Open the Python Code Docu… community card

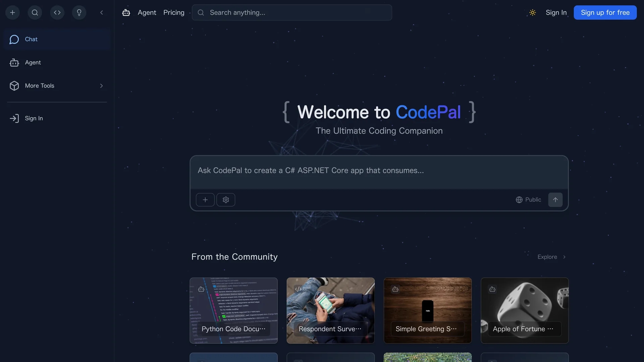point(234,311)
